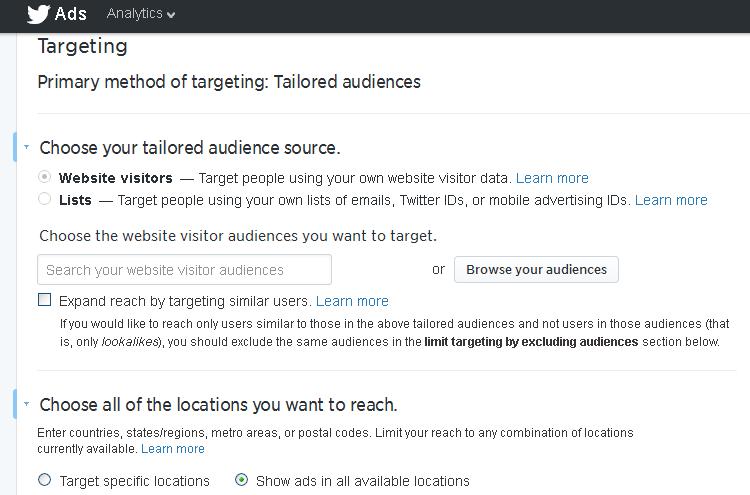The height and width of the screenshot is (495, 750).
Task: Select Show ads in all available locations
Action: [241, 480]
